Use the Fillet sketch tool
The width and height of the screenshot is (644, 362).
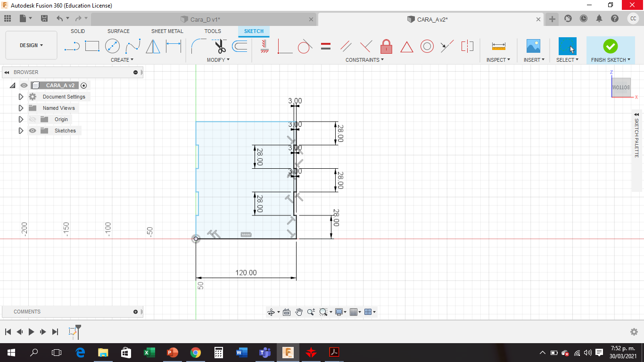[x=198, y=46]
